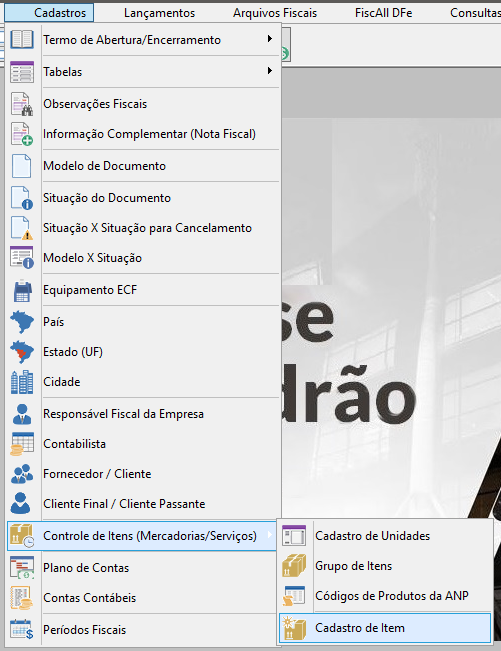The image size is (501, 651).
Task: Click the Brazil map icon beside País
Action: (22, 322)
